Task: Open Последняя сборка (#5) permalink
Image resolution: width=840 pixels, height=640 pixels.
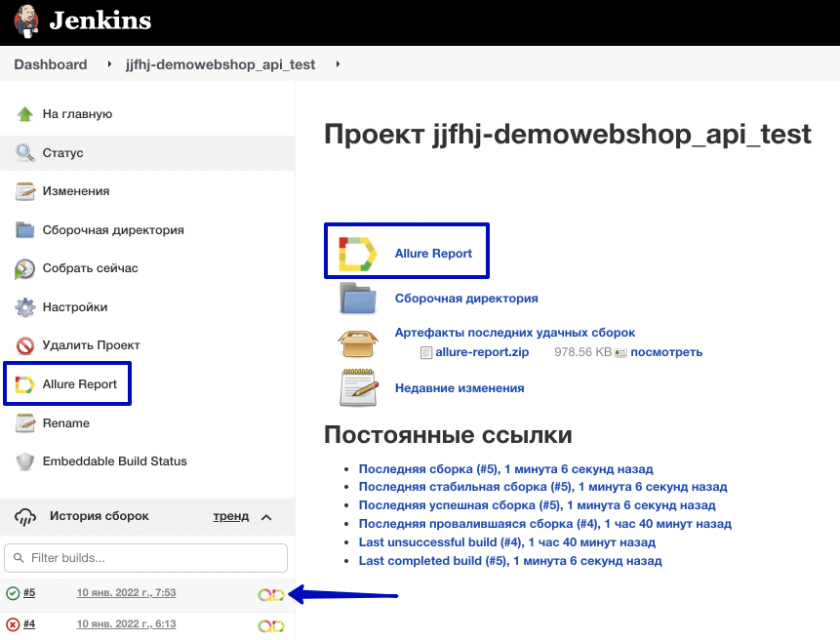Action: pyautogui.click(x=505, y=469)
